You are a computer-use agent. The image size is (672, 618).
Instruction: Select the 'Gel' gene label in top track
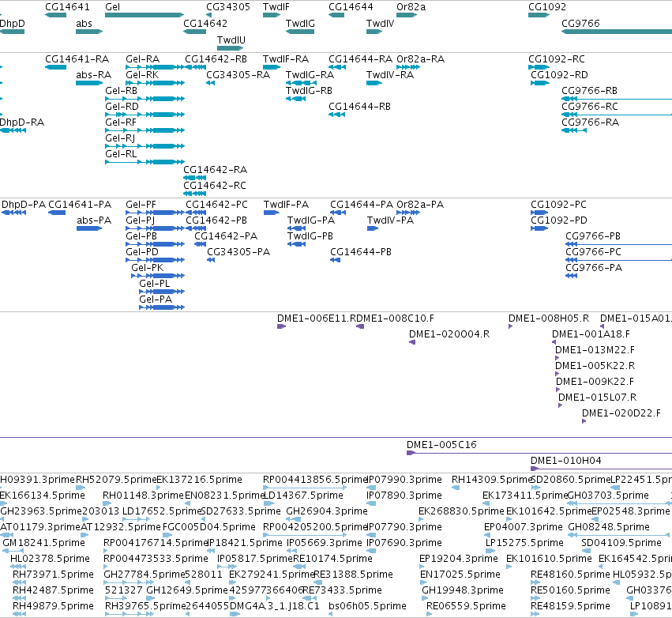coord(112,7)
